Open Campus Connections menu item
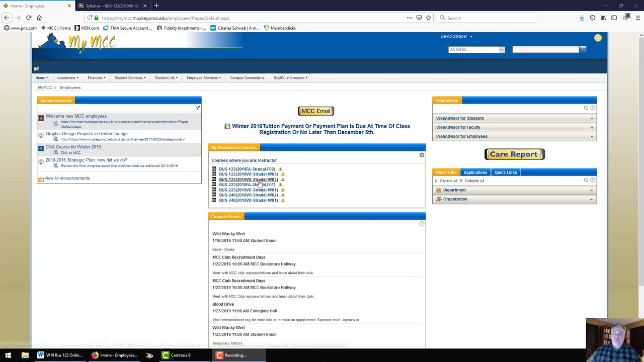644x362 pixels. coord(247,78)
